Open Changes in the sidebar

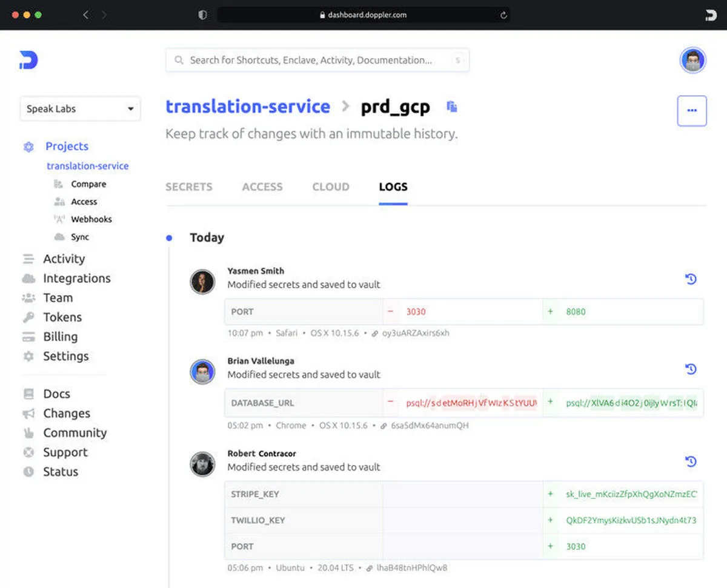pyautogui.click(x=67, y=414)
